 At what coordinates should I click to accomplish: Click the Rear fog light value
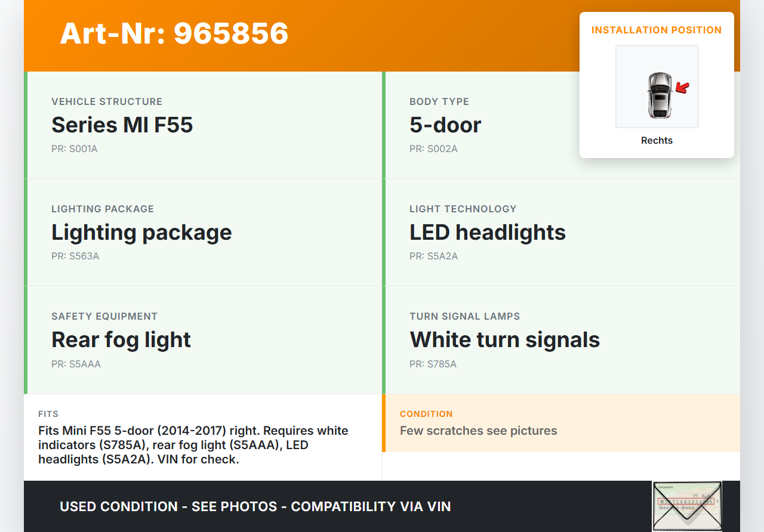coord(121,340)
